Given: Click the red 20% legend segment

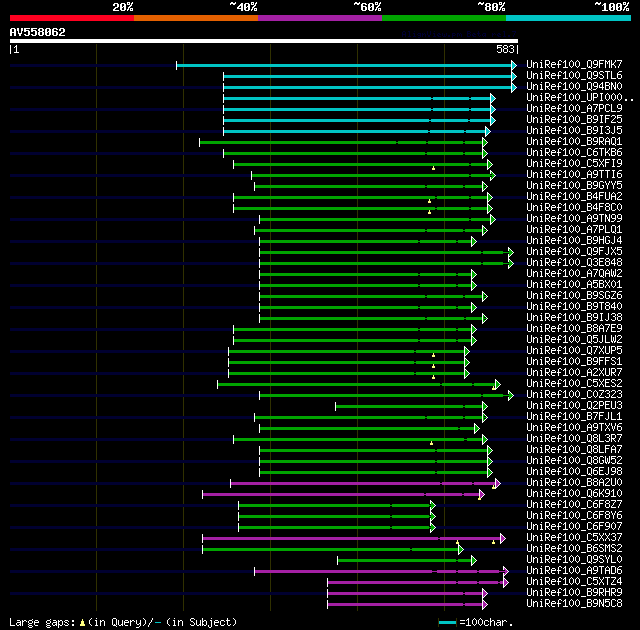Looking at the screenshot, I should pos(72,18).
